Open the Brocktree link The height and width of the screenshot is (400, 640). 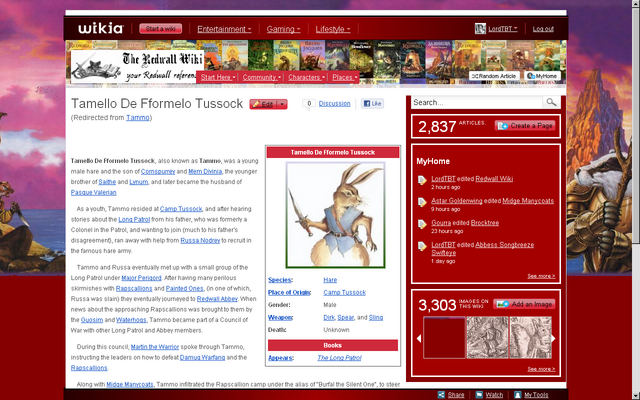coord(485,223)
